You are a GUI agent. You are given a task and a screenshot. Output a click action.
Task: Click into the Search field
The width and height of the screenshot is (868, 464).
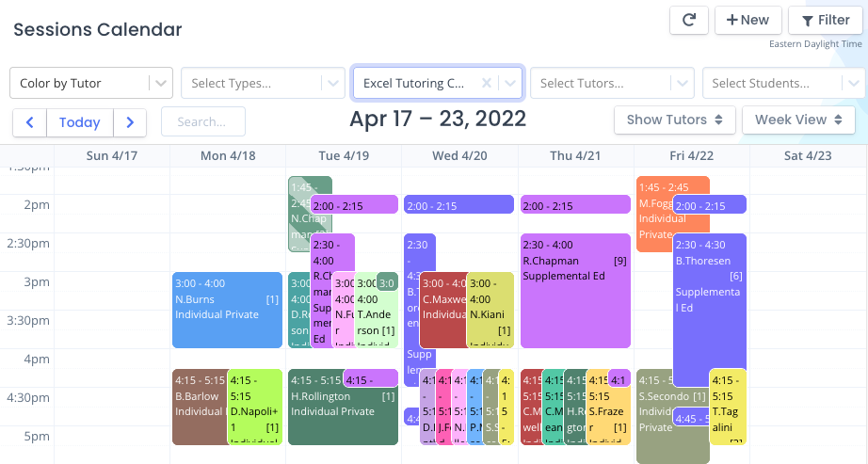coord(203,121)
